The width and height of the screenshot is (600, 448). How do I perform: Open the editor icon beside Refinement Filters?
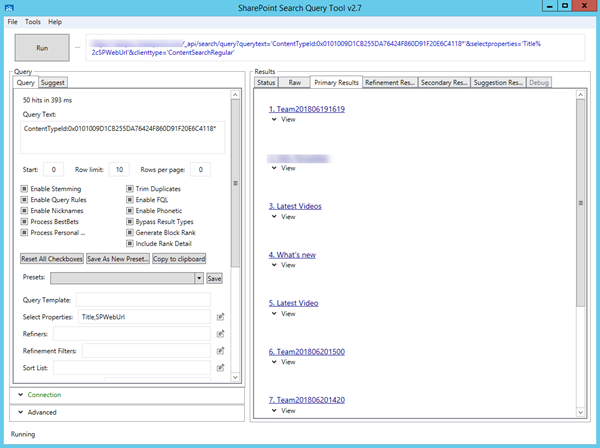point(220,350)
